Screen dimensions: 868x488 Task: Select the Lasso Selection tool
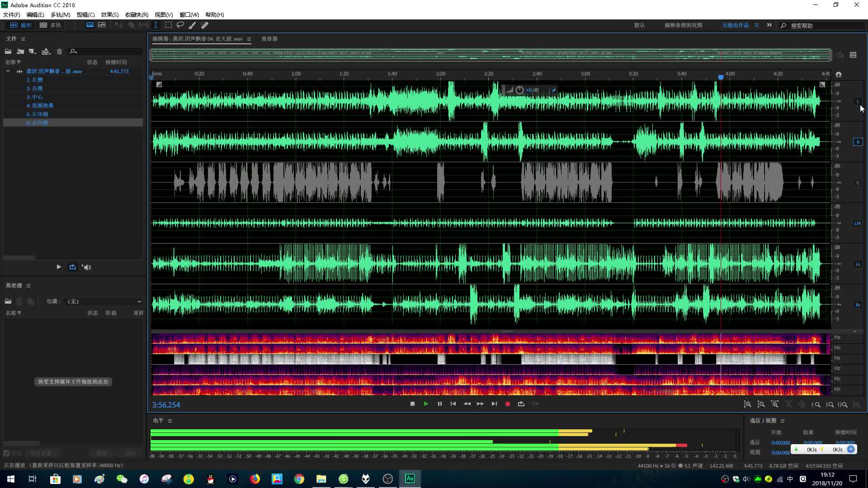(x=180, y=25)
